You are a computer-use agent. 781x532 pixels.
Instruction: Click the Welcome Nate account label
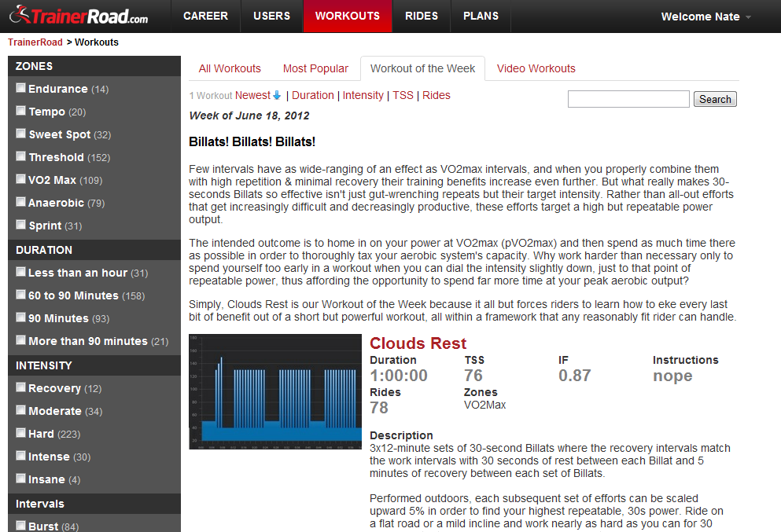pyautogui.click(x=700, y=17)
